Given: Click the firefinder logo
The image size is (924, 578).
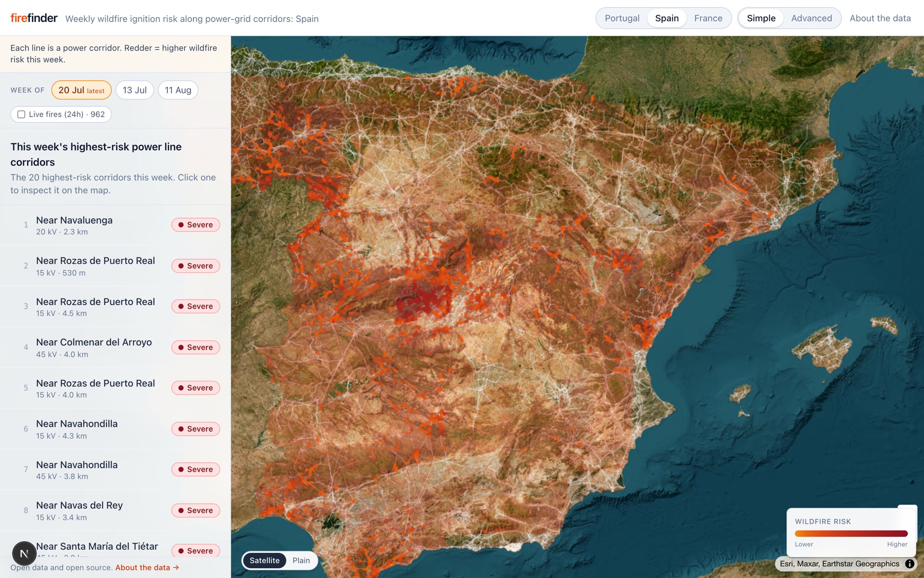Looking at the screenshot, I should (34, 18).
